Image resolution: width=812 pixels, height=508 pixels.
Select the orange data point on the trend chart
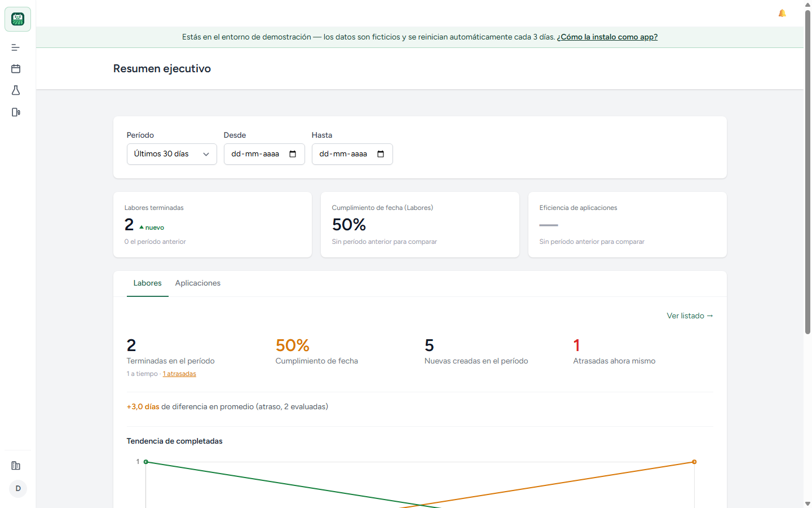(694, 462)
